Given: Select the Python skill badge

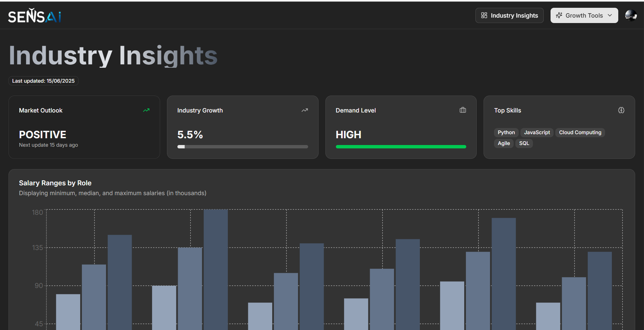Looking at the screenshot, I should (506, 132).
